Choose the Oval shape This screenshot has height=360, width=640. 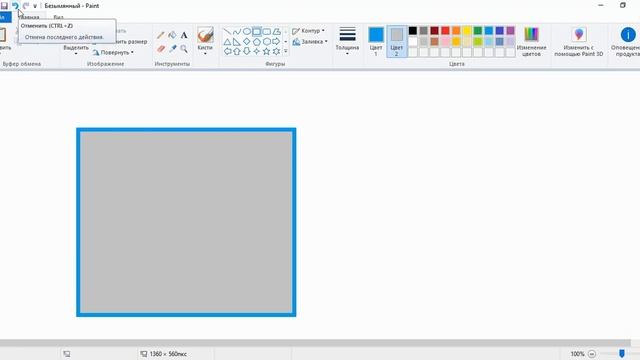click(x=247, y=31)
